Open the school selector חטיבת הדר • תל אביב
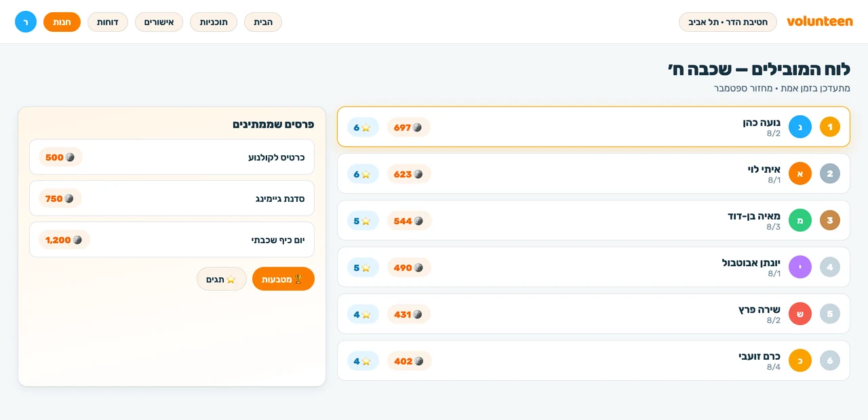The image size is (868, 420). (728, 22)
